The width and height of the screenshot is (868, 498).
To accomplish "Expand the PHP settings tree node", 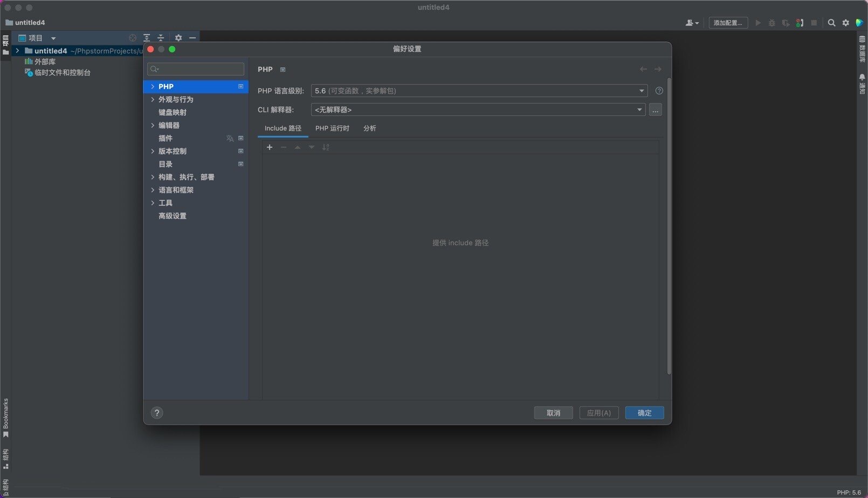I will point(153,86).
